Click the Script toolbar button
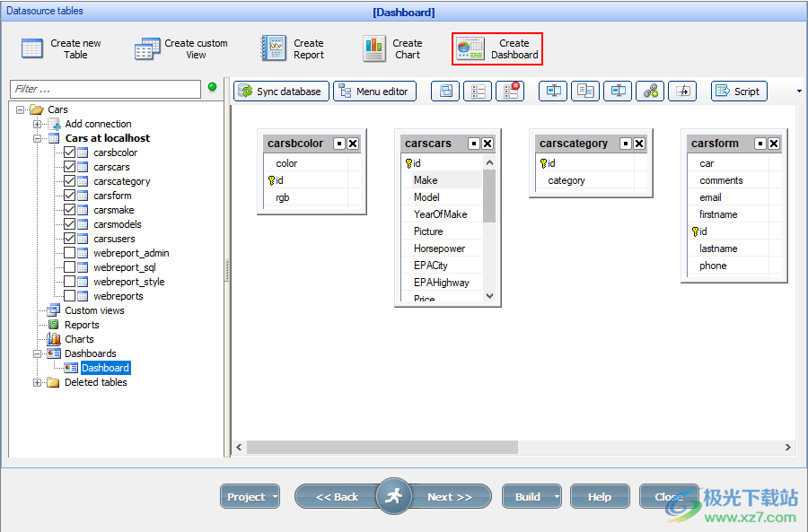This screenshot has width=808, height=532. 738,92
